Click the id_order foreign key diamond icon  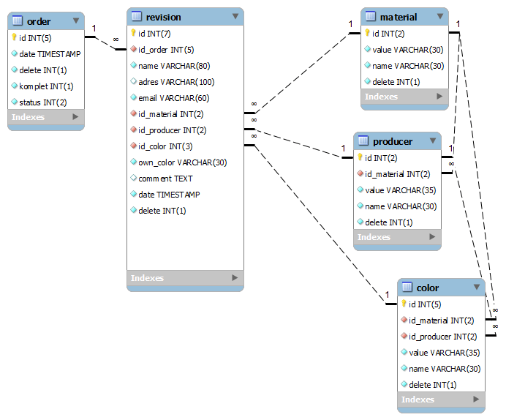click(133, 50)
